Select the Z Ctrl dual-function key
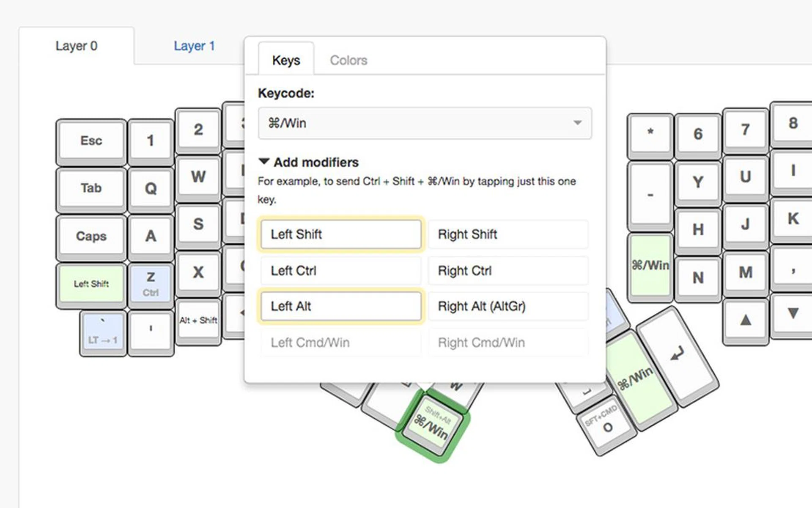This screenshot has width=812, height=508. (x=151, y=283)
